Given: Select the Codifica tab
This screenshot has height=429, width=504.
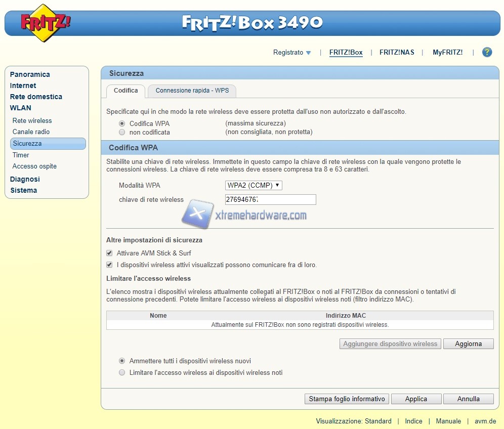Looking at the screenshot, I should 125,91.
